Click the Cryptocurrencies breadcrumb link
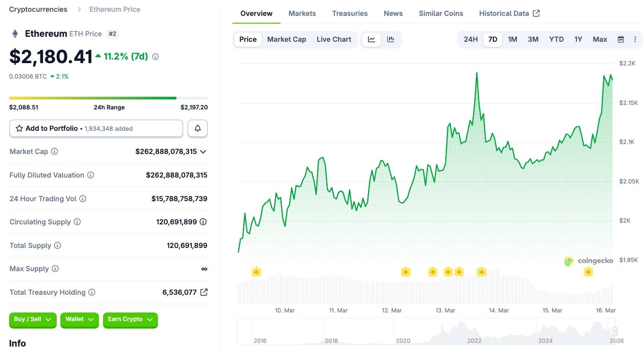The height and width of the screenshot is (352, 644). pyautogui.click(x=38, y=9)
